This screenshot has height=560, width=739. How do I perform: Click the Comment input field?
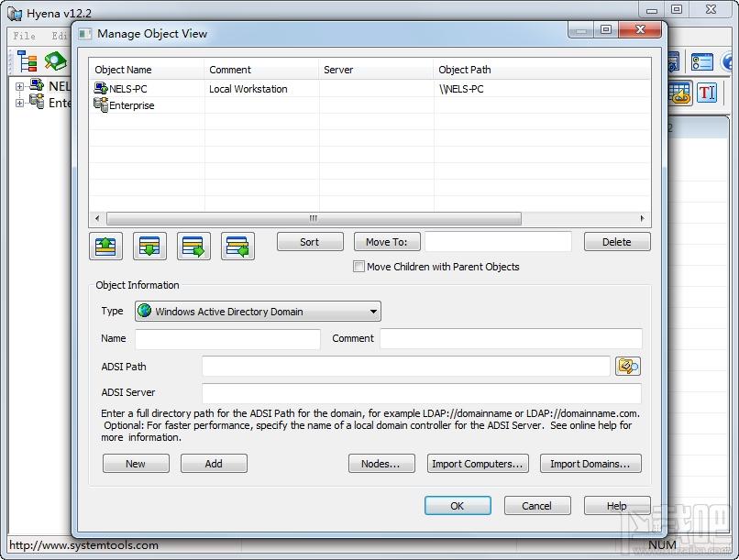(511, 338)
